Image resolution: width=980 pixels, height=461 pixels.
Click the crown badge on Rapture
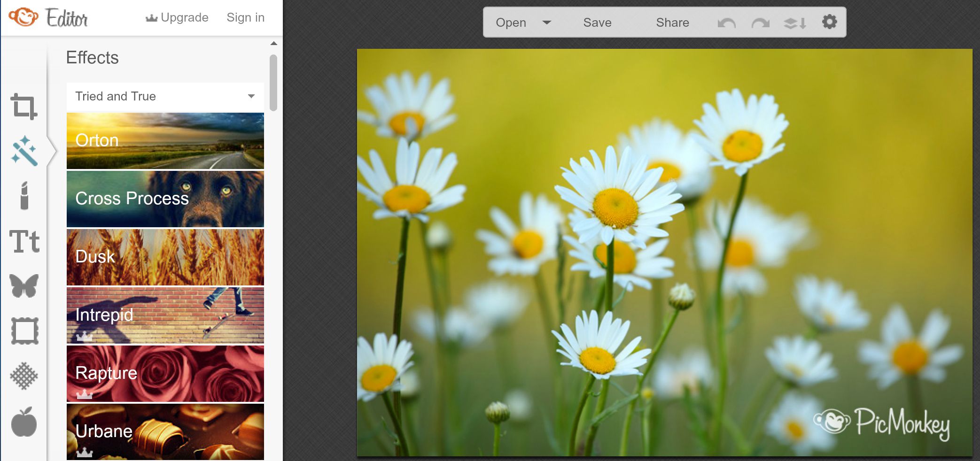pyautogui.click(x=84, y=394)
